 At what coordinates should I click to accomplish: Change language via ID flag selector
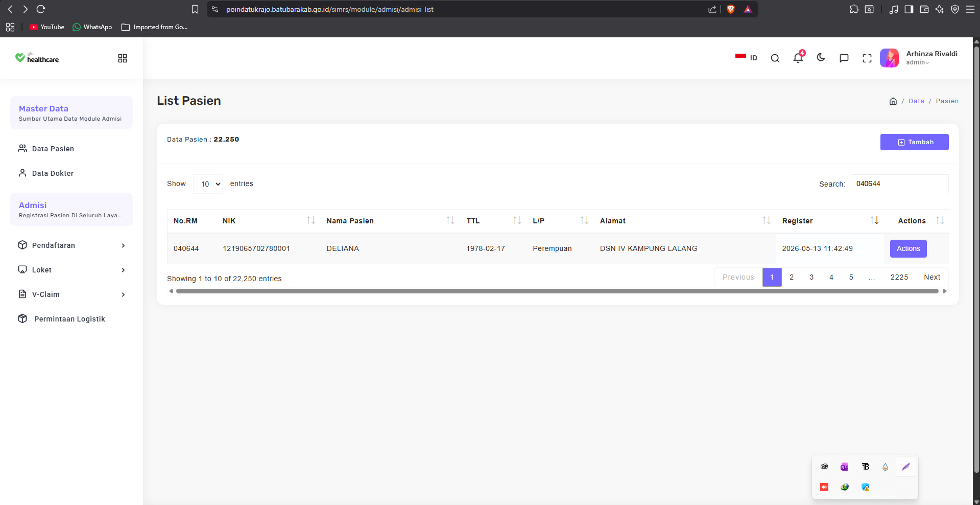[x=746, y=58]
